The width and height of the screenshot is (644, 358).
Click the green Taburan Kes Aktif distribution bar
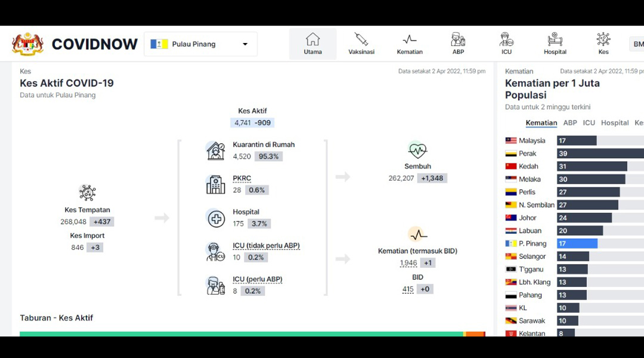[x=241, y=334]
